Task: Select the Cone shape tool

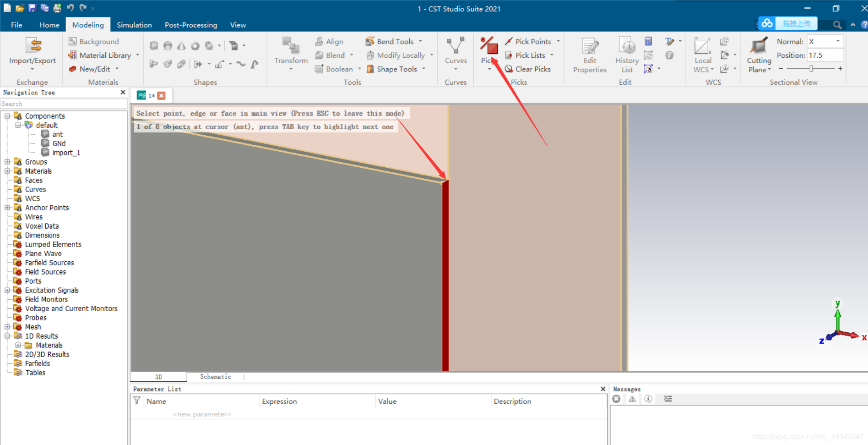Action: (181, 45)
